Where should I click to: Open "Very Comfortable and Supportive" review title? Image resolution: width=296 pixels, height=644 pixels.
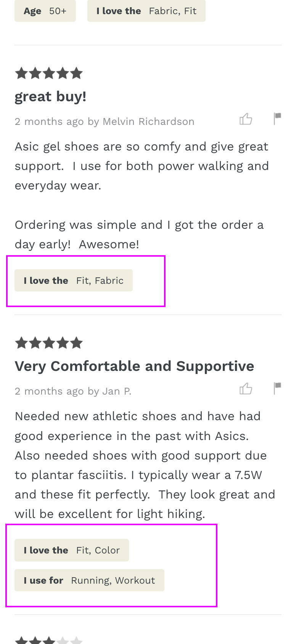134,366
